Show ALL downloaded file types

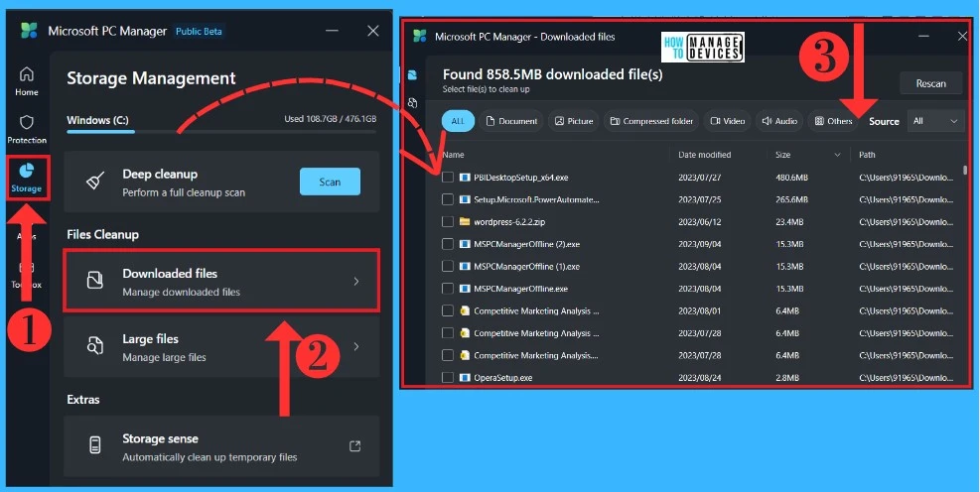458,121
